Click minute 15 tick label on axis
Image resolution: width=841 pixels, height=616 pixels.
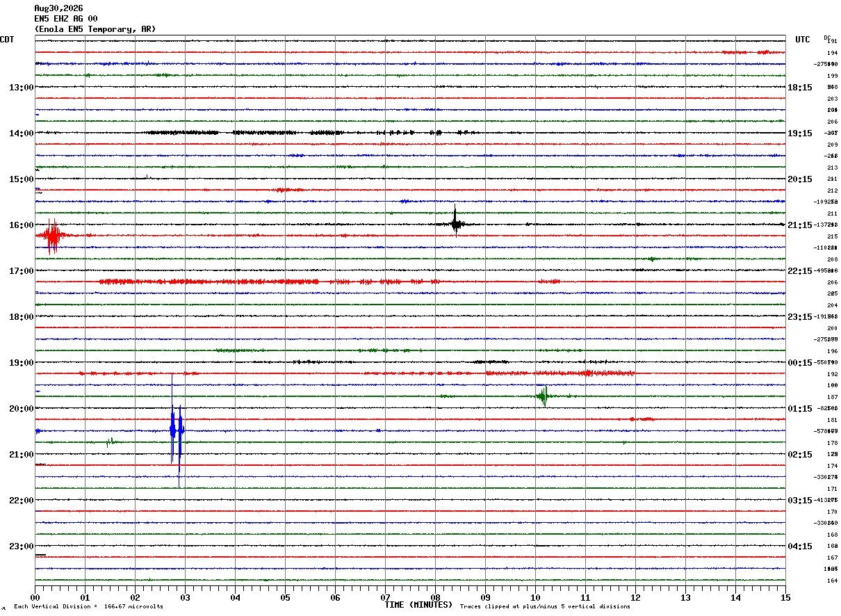785,597
